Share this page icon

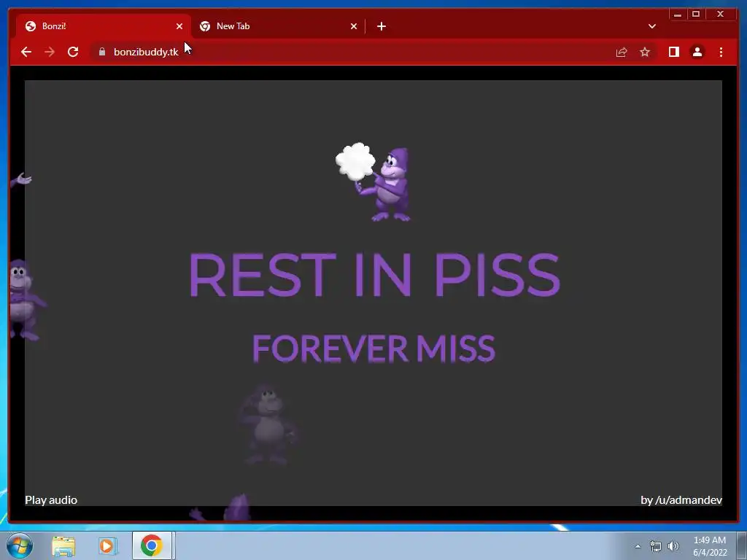click(x=622, y=52)
